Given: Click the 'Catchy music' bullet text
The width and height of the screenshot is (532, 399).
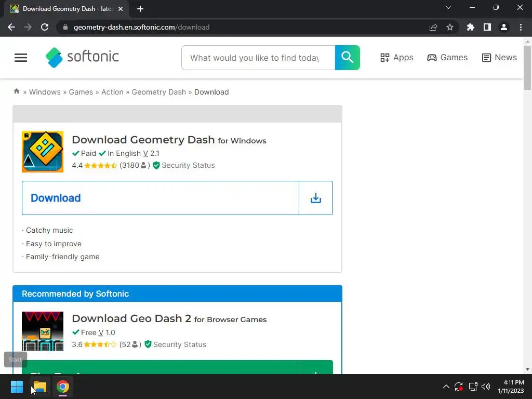Looking at the screenshot, I should [x=49, y=230].
